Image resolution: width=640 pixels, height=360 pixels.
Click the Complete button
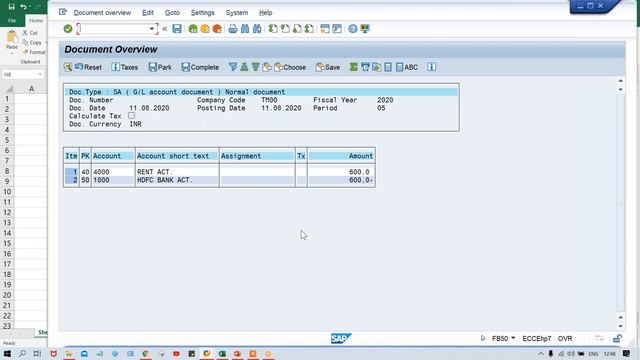[200, 67]
